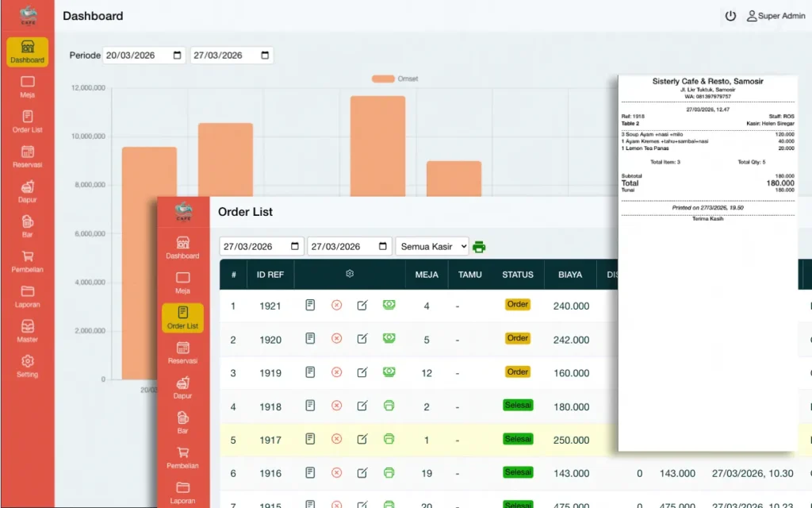
Task: View the detail document icon for order 1917
Action: point(310,439)
